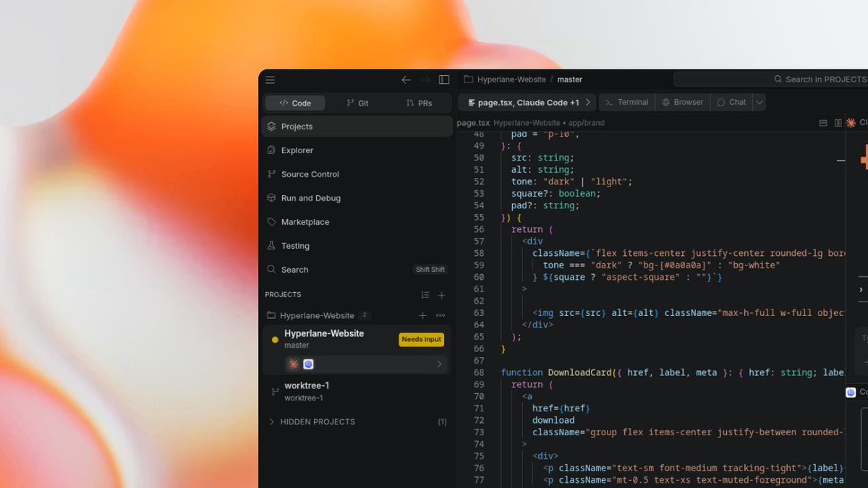Open Run and Debug view

(x=357, y=198)
